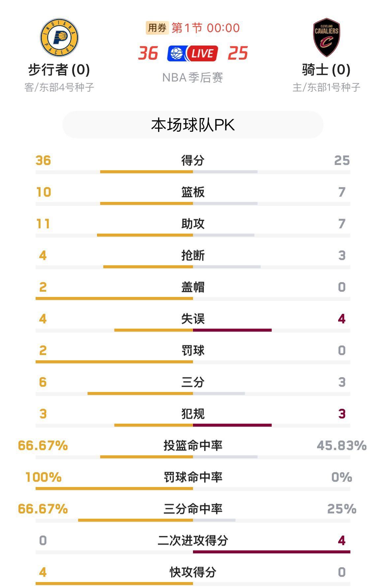The image size is (386, 588).
Task: Select the 快攻得分 stat label
Action: click(x=193, y=572)
